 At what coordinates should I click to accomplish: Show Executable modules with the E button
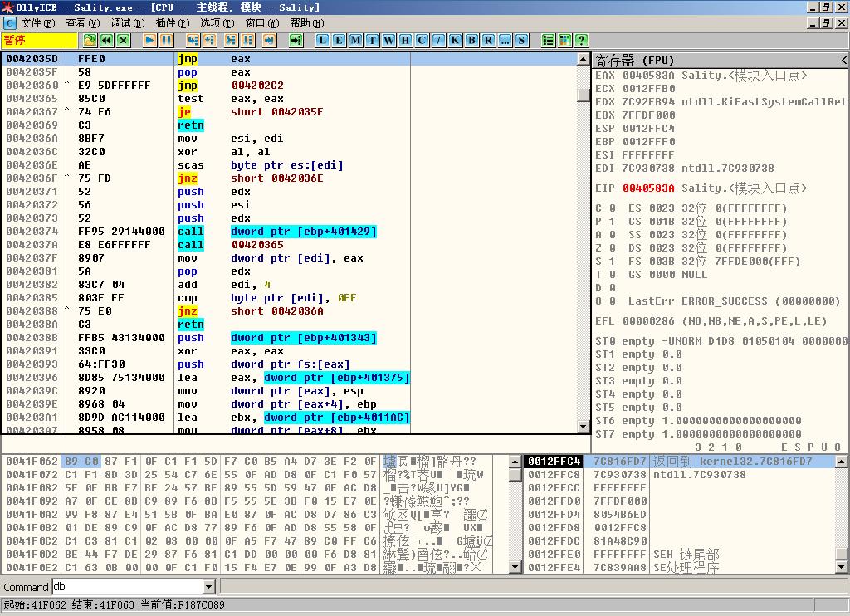point(339,40)
